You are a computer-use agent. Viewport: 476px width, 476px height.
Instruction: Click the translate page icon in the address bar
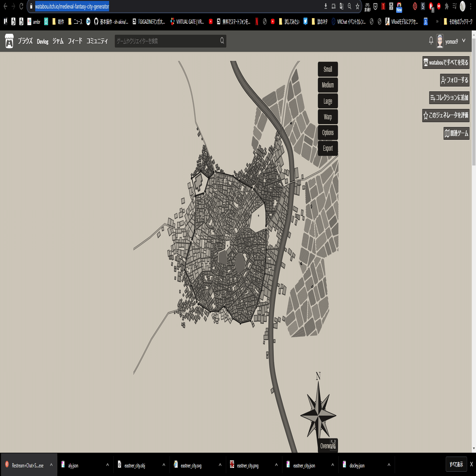pyautogui.click(x=341, y=6)
